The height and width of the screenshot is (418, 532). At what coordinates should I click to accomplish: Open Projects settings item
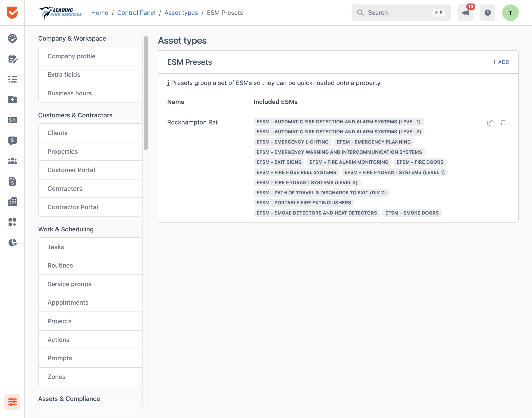tap(90, 321)
